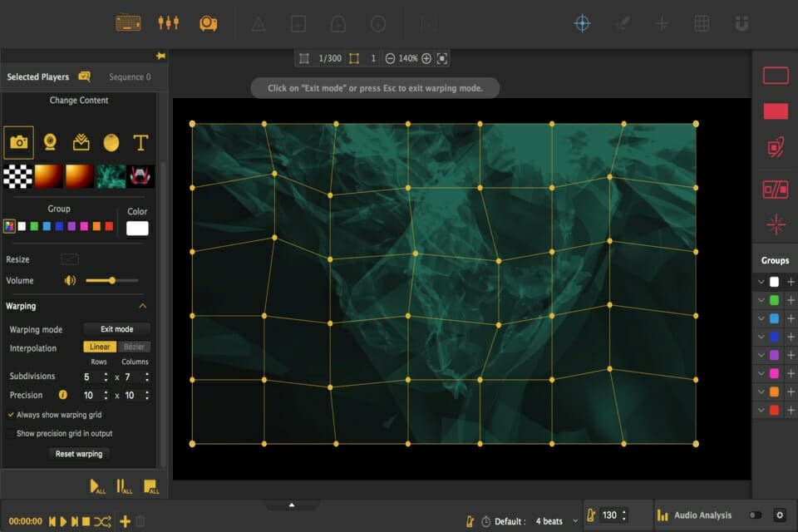This screenshot has height=532, width=798.
Task: Click the Change Content header
Action: [x=80, y=100]
